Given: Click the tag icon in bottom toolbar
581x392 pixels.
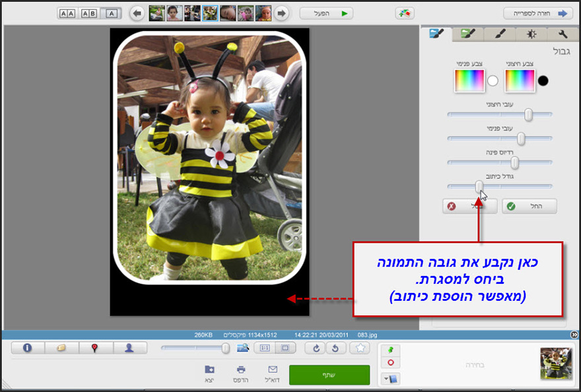Looking at the screenshot, I should click(x=62, y=348).
